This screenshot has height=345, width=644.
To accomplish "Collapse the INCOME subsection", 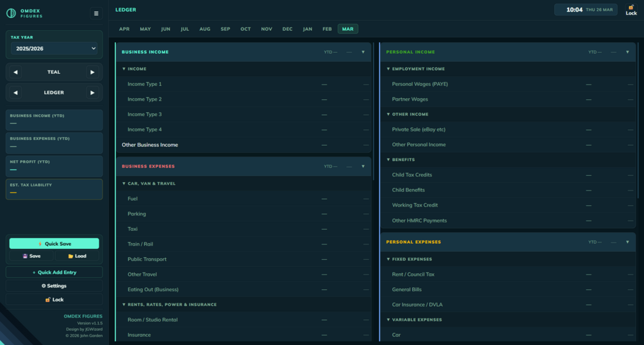I will point(244,69).
